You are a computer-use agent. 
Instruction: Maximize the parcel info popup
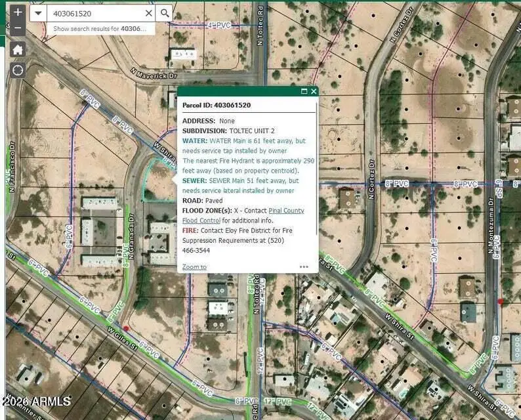(x=304, y=92)
